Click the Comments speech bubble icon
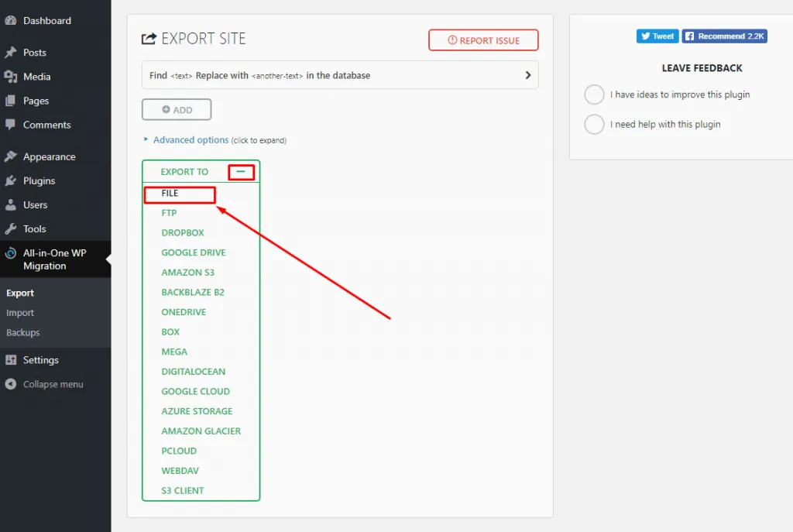 11,125
